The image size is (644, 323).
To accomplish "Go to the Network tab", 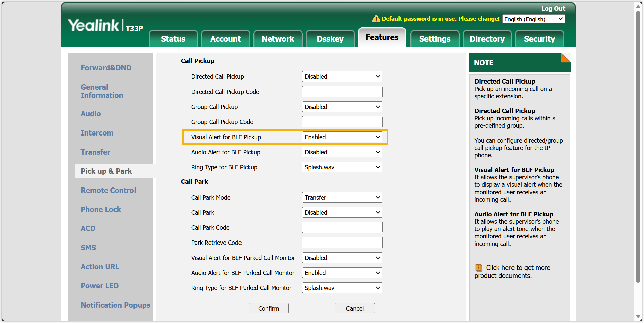I will pos(278,39).
